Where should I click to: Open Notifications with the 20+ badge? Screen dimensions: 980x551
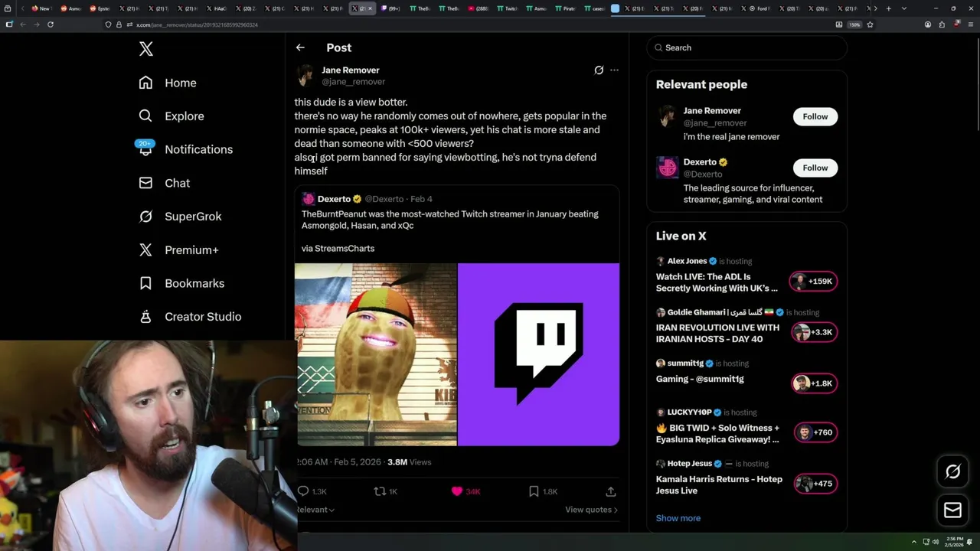point(185,149)
